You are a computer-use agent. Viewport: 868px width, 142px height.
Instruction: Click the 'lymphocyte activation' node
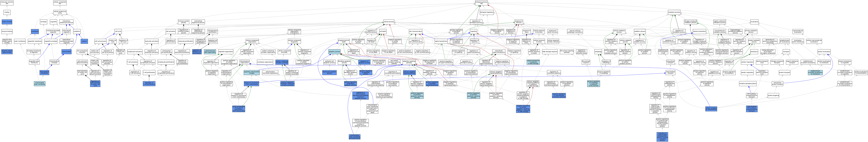tap(135, 52)
